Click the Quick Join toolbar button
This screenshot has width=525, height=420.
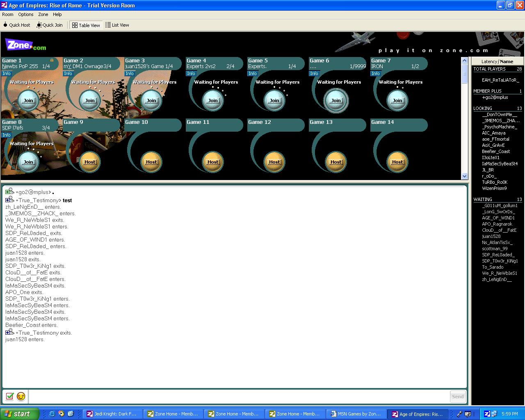pos(50,25)
